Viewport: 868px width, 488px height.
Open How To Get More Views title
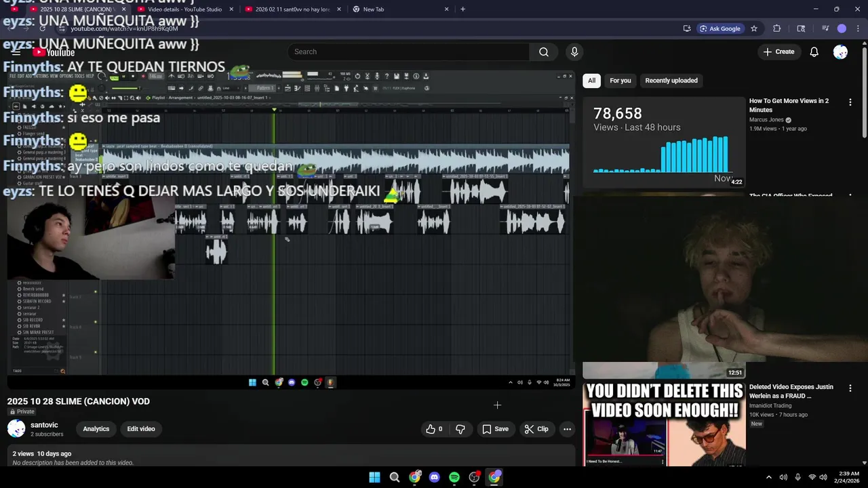[789, 105]
